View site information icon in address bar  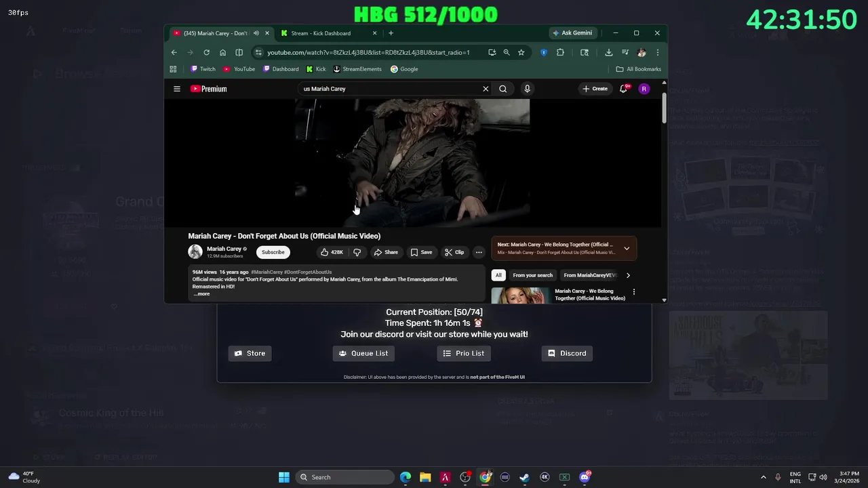click(x=258, y=52)
